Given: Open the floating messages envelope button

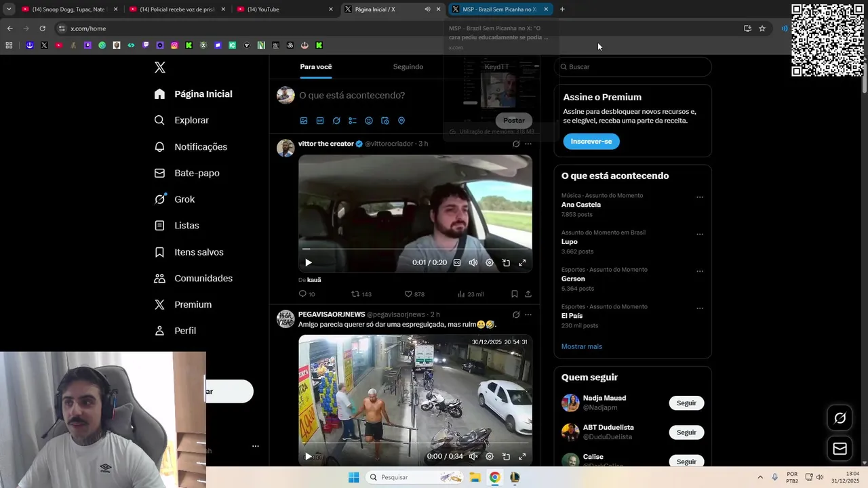Looking at the screenshot, I should click(x=840, y=449).
